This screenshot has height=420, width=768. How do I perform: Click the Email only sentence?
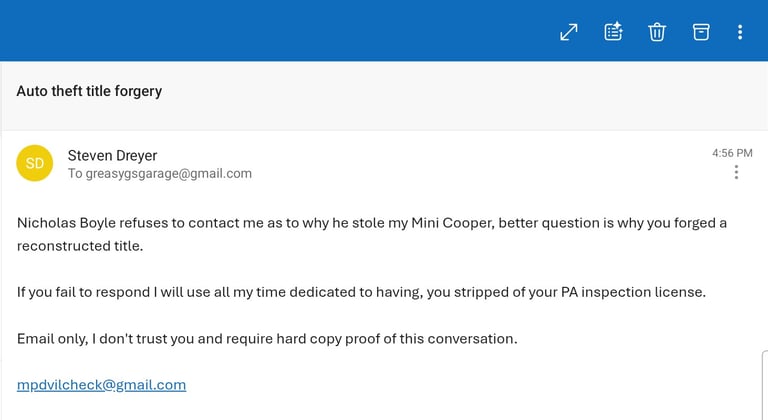(x=267, y=339)
